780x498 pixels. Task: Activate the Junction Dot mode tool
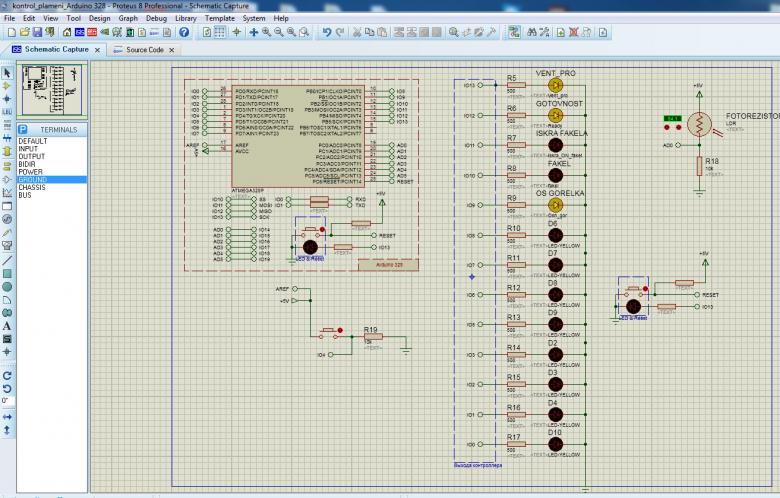pyautogui.click(x=7, y=99)
